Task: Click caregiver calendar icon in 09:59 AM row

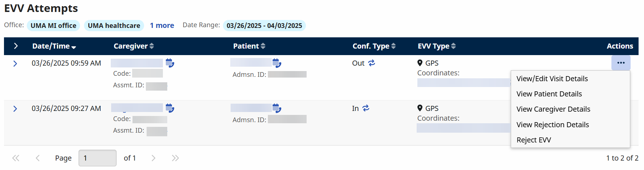Action: click(x=170, y=63)
